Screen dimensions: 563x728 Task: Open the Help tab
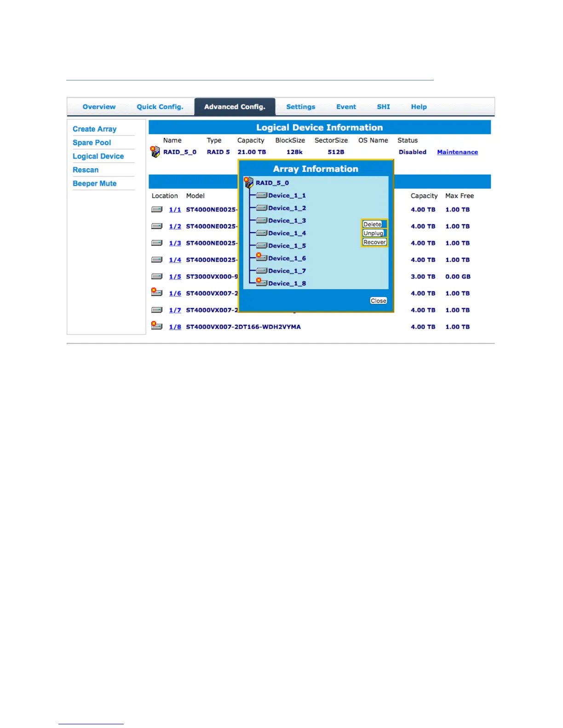[419, 107]
